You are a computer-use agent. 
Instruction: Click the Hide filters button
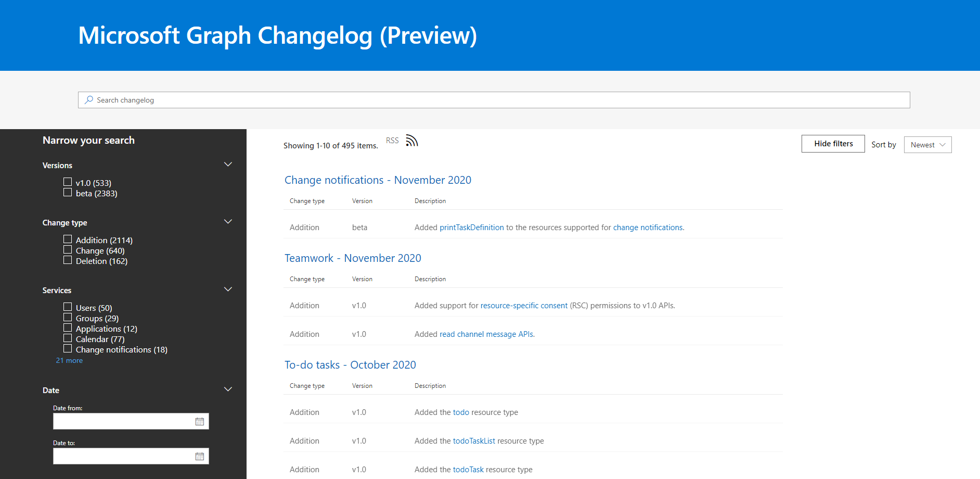(833, 143)
